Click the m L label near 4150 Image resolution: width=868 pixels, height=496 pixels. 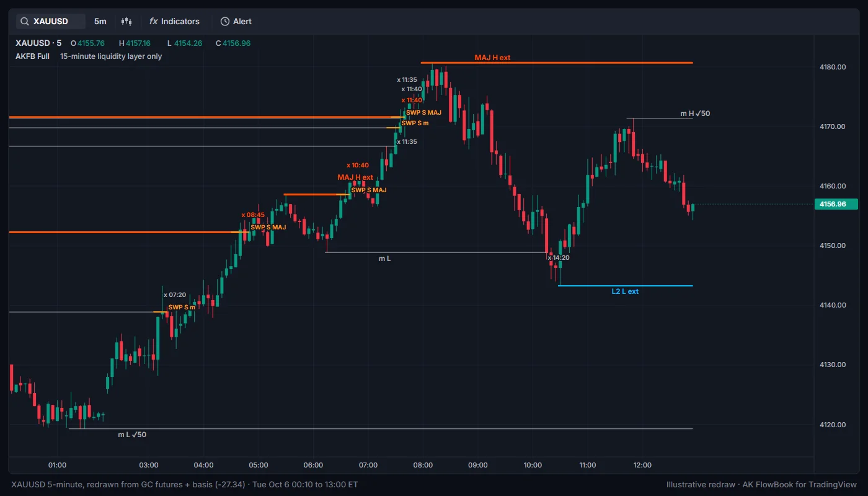384,259
